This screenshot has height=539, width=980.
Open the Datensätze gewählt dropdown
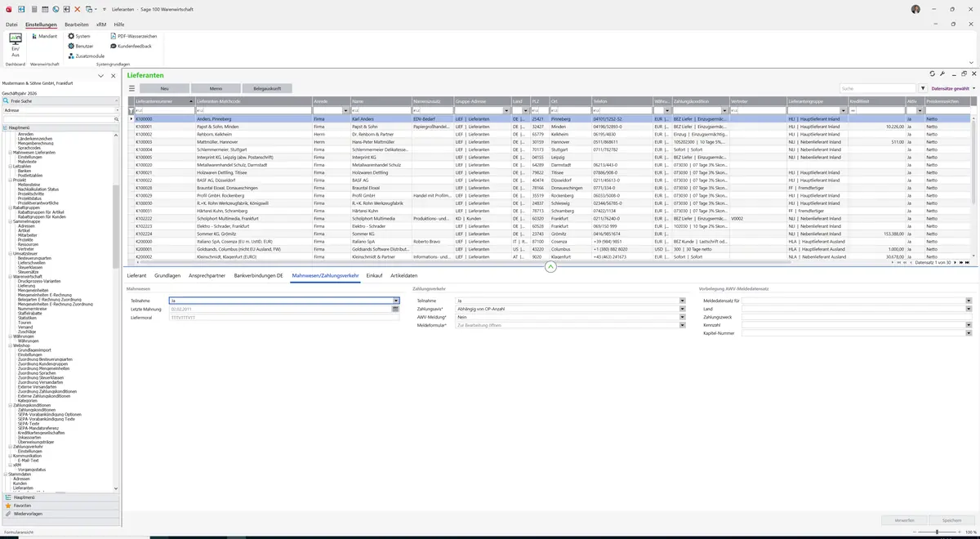(x=952, y=88)
